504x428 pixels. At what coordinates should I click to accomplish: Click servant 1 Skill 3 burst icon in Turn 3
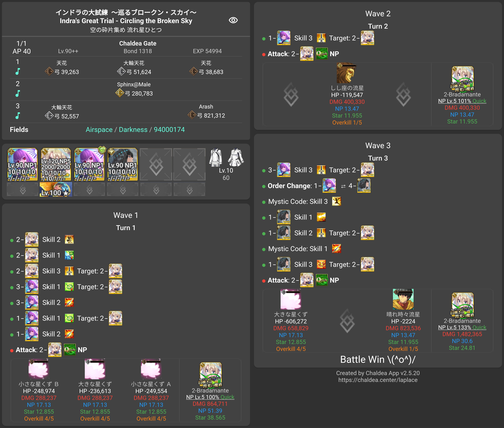click(x=321, y=264)
